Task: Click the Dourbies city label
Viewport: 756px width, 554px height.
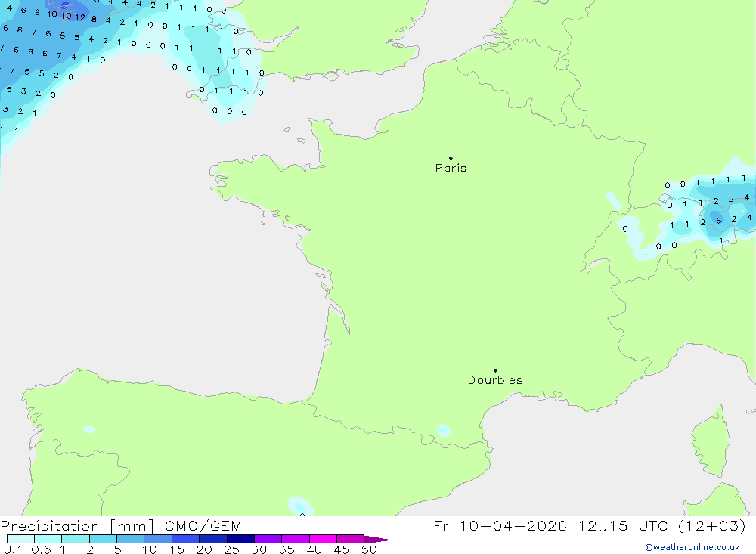Action: pos(495,380)
